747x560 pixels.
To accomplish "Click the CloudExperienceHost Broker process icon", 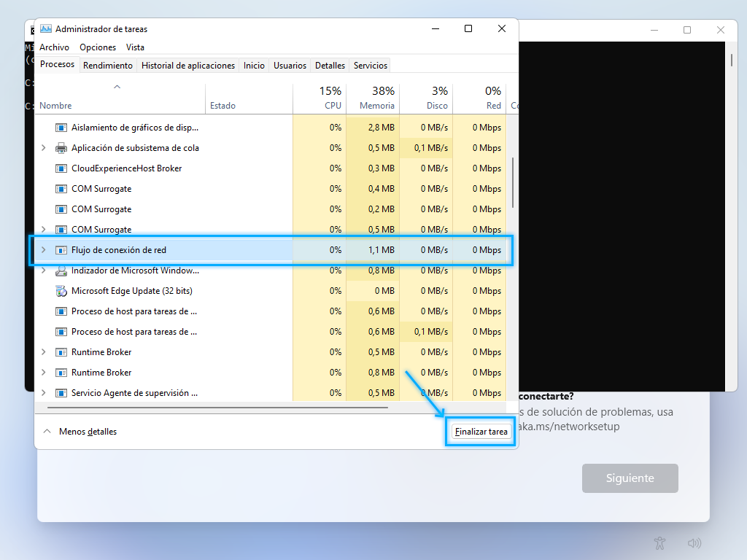I will (x=61, y=168).
